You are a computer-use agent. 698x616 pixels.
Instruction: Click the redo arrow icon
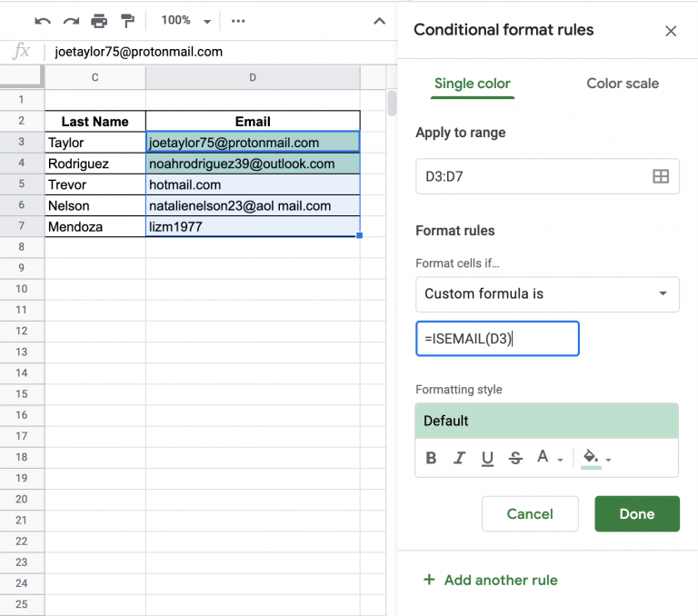[x=71, y=21]
